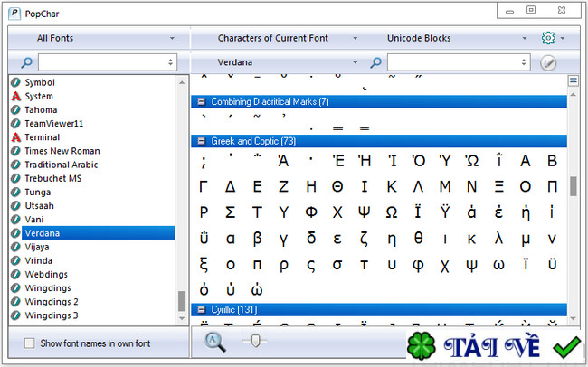
Task: Click the arrow next to settings gear
Action: point(563,38)
